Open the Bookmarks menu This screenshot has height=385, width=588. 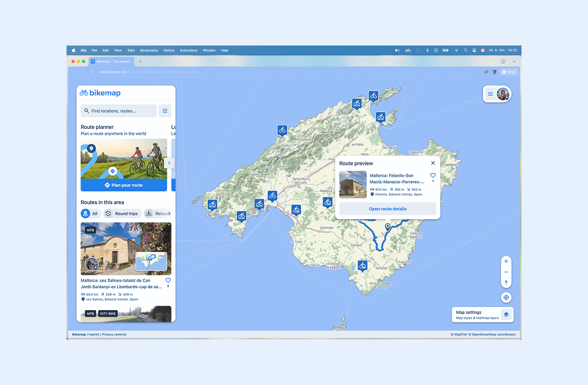coord(149,51)
